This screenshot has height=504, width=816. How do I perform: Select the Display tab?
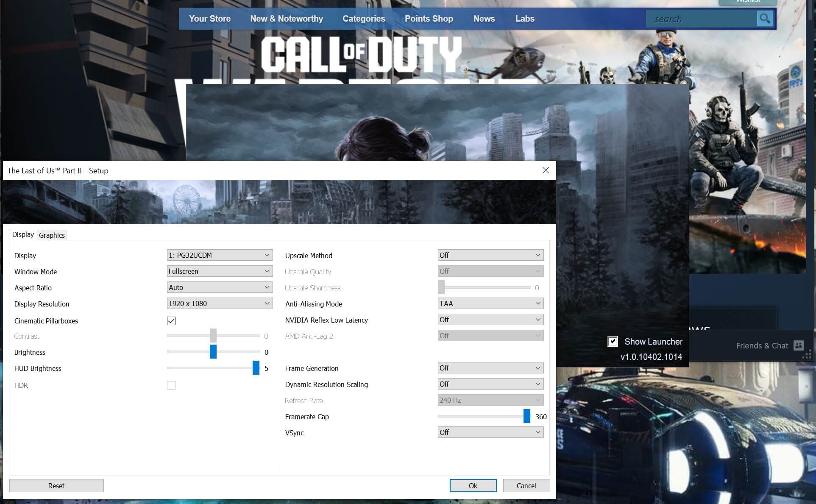pos(23,234)
